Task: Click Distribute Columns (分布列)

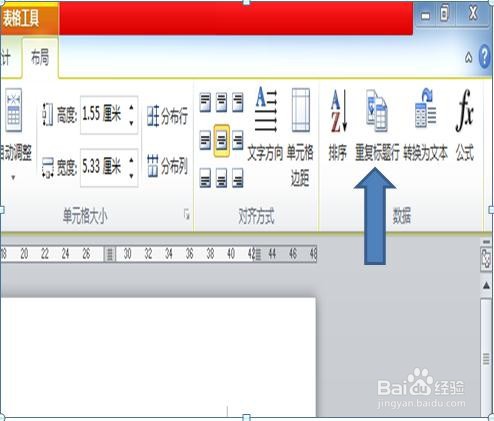Action: (167, 166)
